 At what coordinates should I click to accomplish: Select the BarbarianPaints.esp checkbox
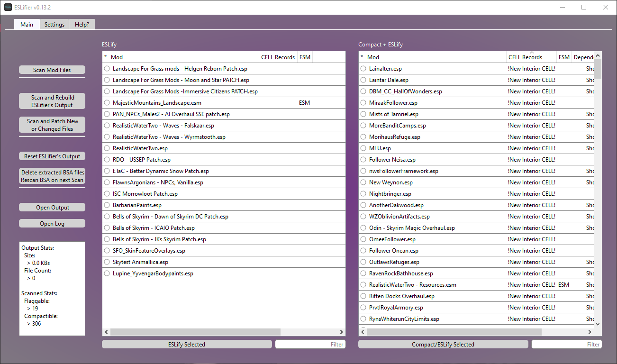pyautogui.click(x=107, y=205)
